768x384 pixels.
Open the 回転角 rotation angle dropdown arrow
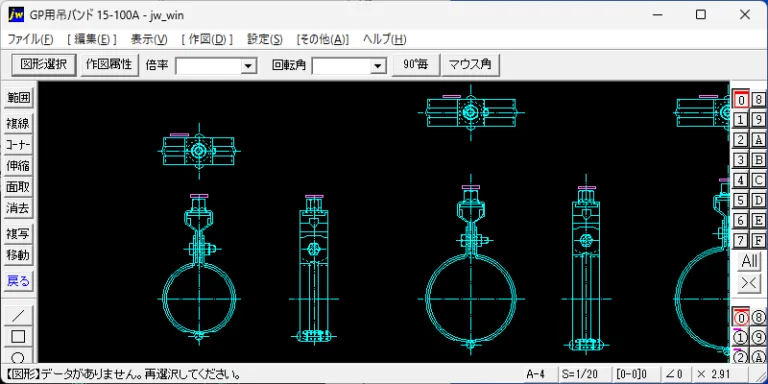point(378,66)
